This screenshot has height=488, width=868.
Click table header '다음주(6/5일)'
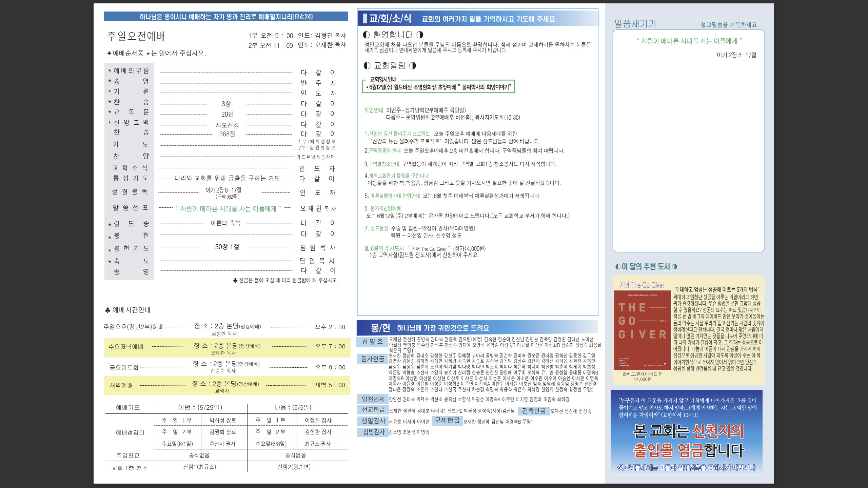point(293,407)
